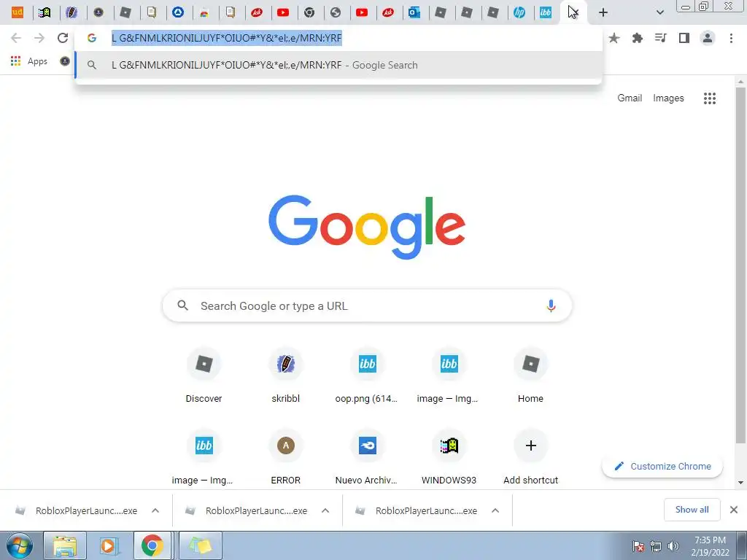Switch to the tab with the rainbow icon
747x560 pixels.
coord(204,12)
